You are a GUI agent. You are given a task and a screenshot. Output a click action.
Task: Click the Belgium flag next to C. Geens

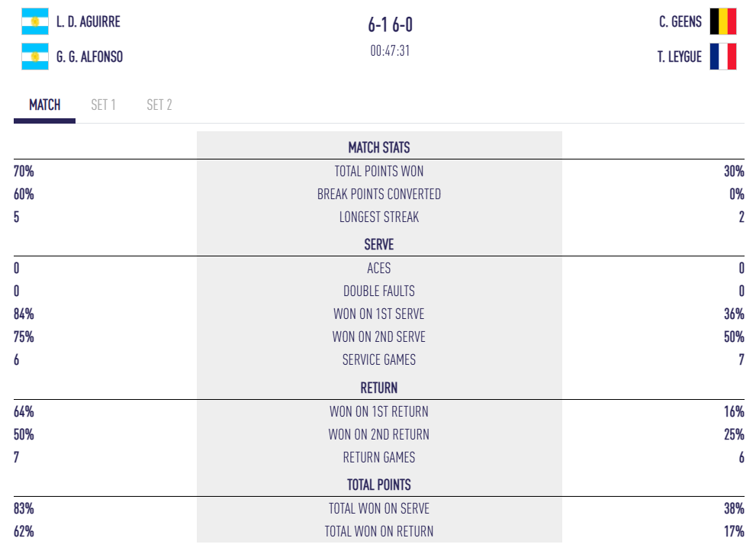(x=722, y=21)
